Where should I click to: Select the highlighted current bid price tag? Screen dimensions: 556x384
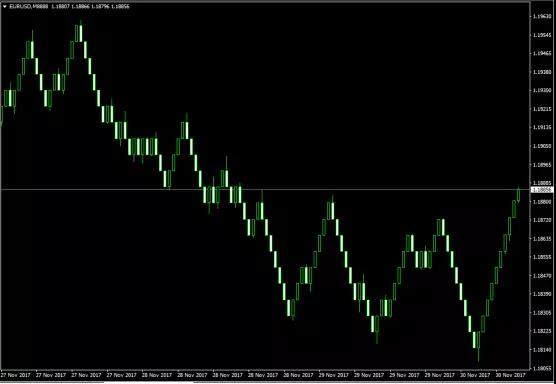[543, 190]
